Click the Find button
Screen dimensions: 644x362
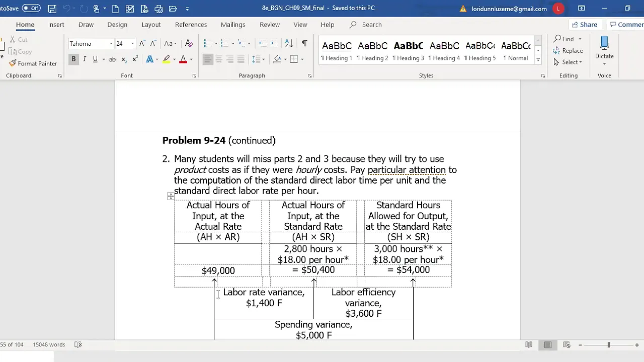click(x=563, y=39)
